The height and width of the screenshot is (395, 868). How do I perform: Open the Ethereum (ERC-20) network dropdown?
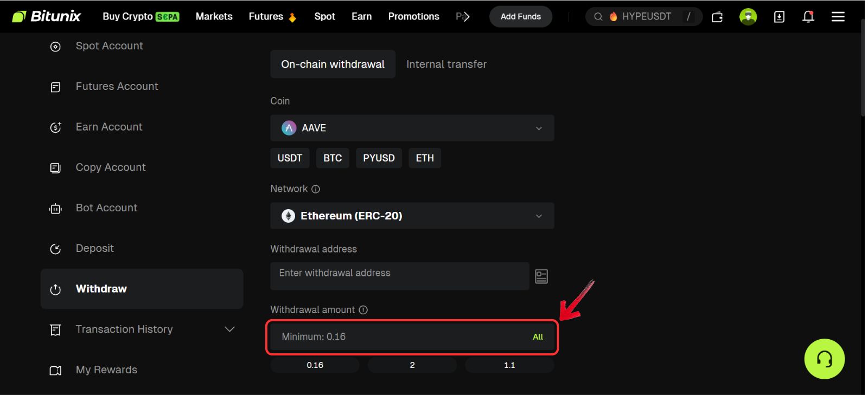(x=412, y=216)
